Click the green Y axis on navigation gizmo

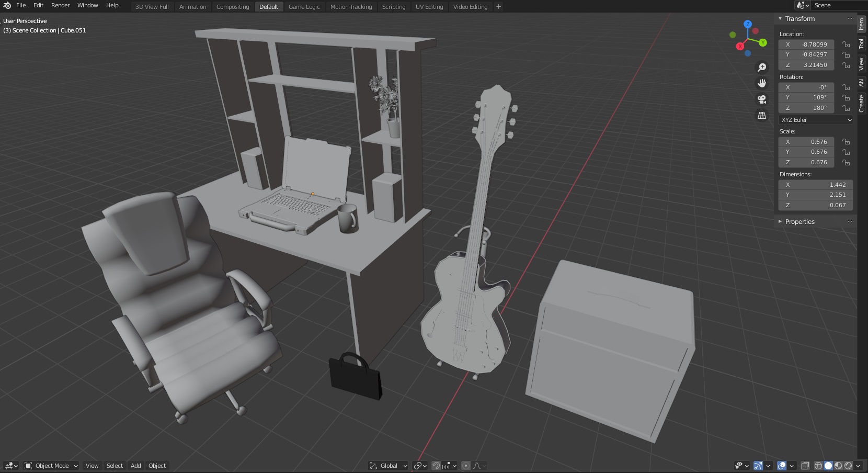click(x=763, y=42)
